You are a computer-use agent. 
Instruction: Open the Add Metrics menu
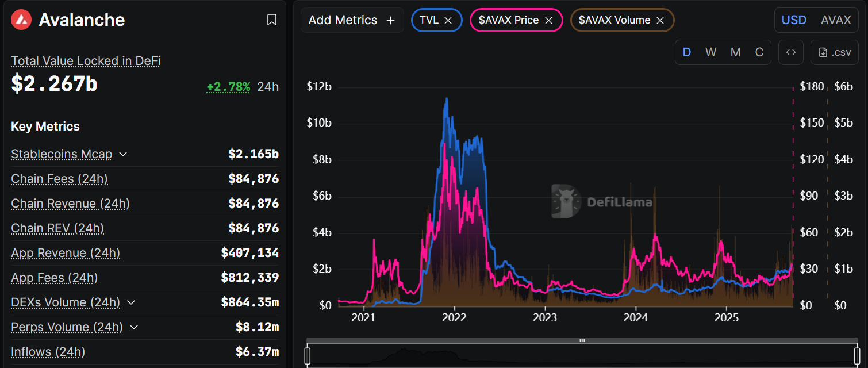352,20
